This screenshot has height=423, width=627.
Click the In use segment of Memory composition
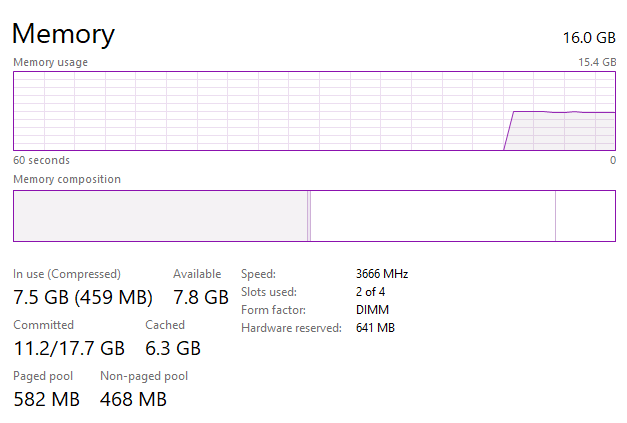160,216
